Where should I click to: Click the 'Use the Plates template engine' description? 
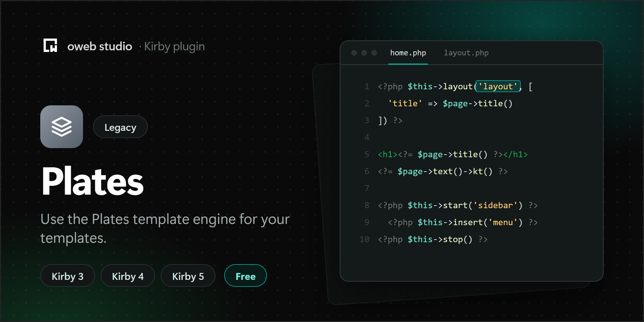click(x=165, y=229)
